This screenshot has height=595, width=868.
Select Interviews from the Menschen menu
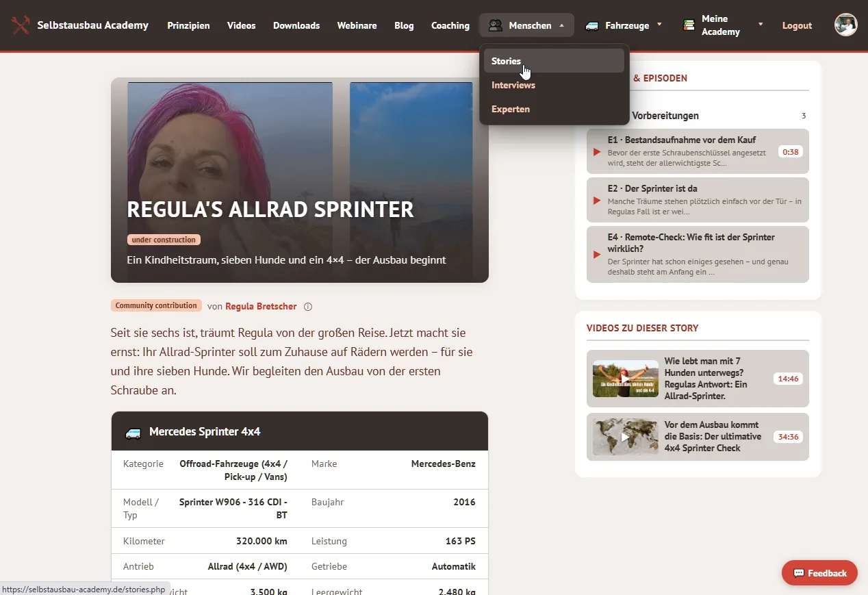554,85
